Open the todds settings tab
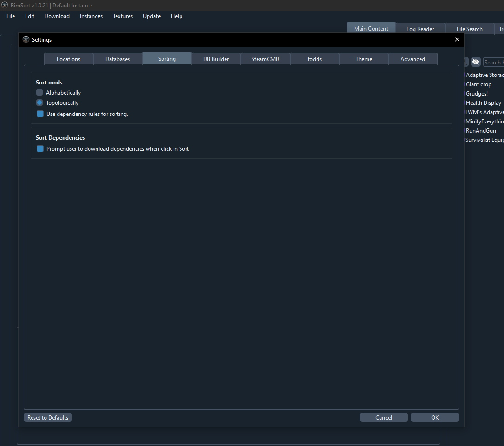The width and height of the screenshot is (504, 446). pyautogui.click(x=314, y=59)
